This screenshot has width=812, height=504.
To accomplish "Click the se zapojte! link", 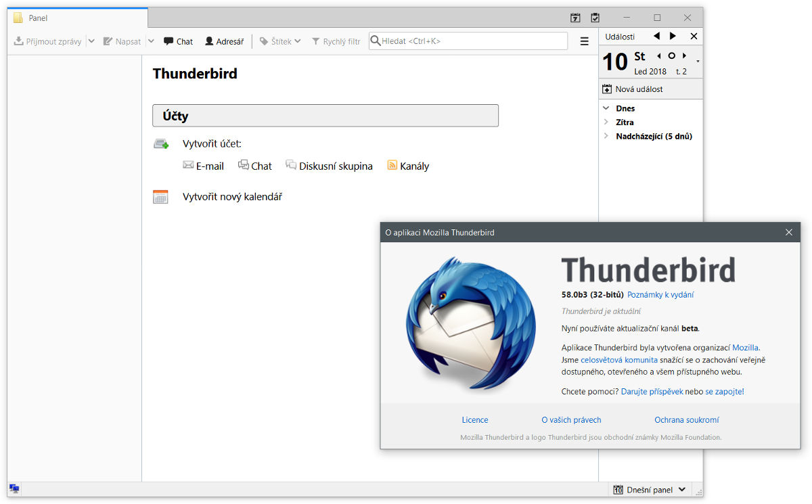I will coord(725,392).
